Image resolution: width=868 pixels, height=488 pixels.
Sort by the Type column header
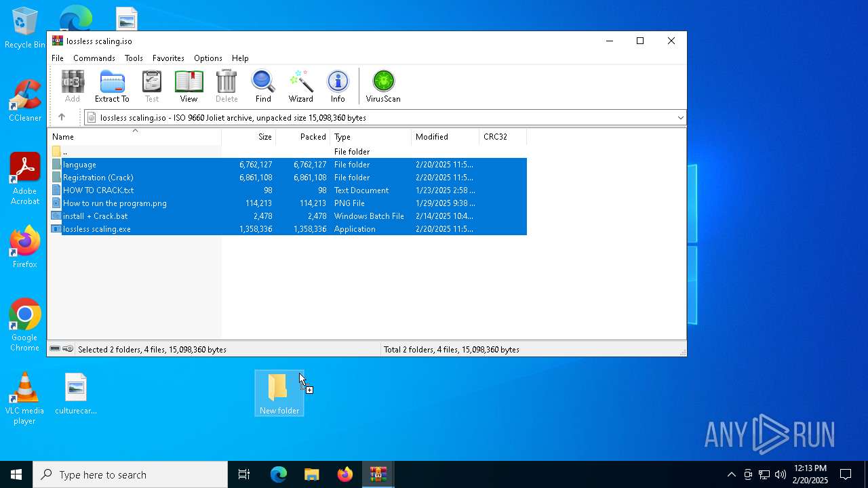click(371, 137)
